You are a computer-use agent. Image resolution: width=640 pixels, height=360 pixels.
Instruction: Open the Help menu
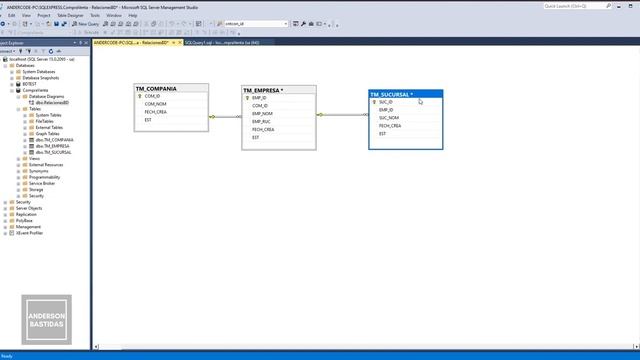coord(133,16)
